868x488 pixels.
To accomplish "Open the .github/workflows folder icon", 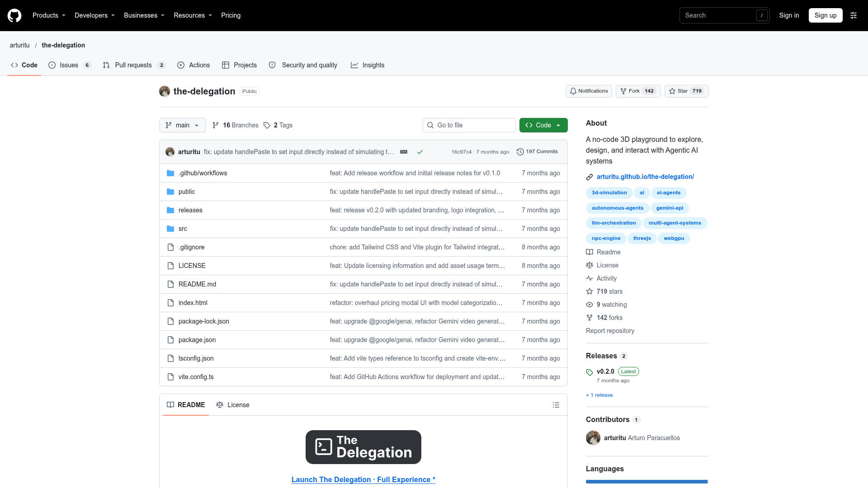I will 170,173.
